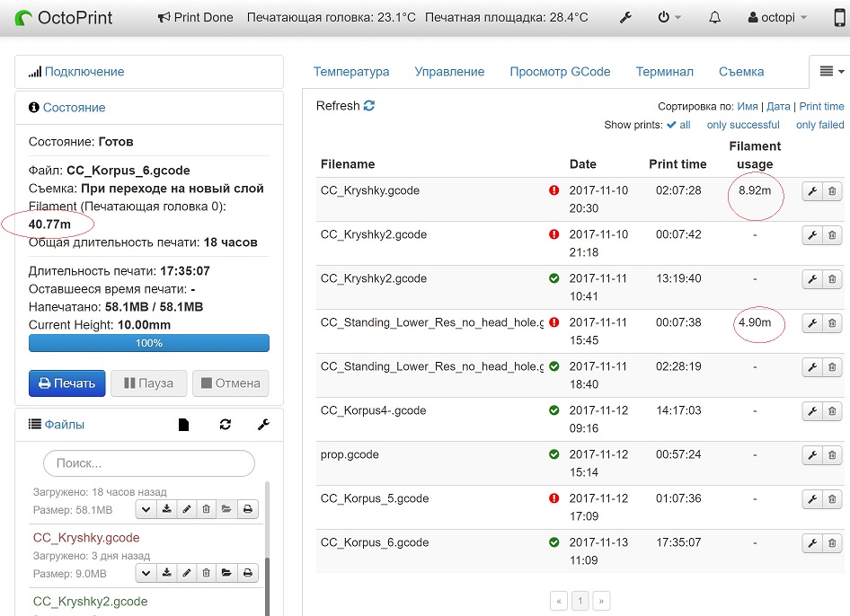Select the 'all' prints filter
Screen dimensions: 850x616
point(679,125)
